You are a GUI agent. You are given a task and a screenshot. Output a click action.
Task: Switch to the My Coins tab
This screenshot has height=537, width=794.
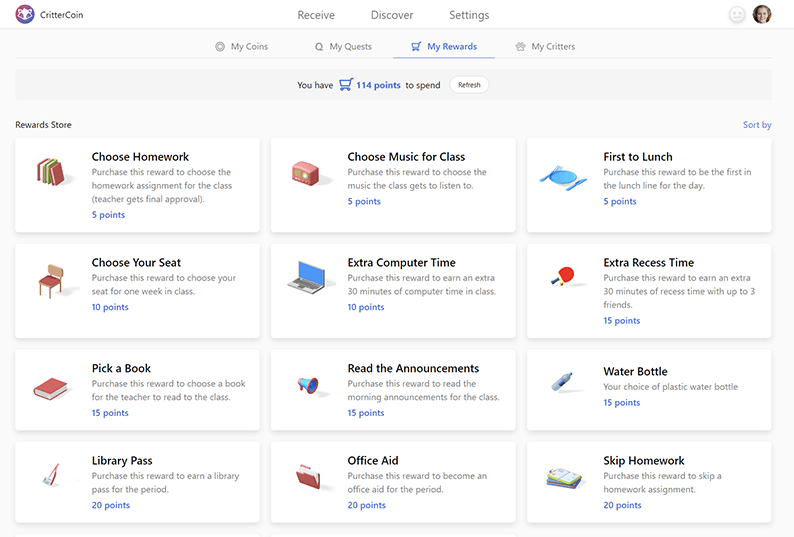click(242, 47)
